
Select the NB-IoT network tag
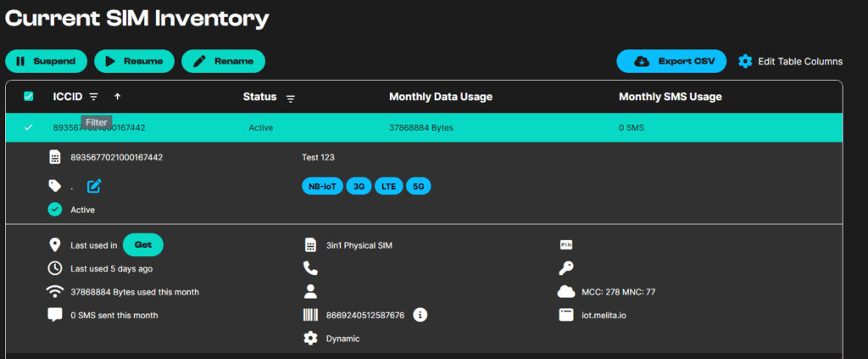coord(322,186)
